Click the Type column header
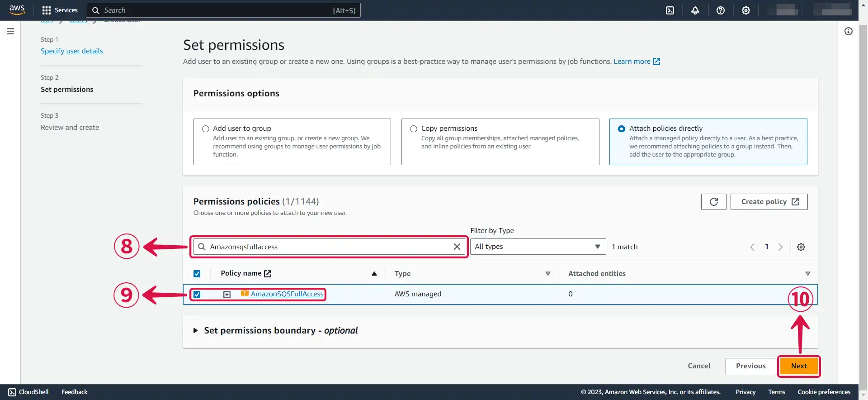Image resolution: width=868 pixels, height=400 pixels. click(402, 274)
